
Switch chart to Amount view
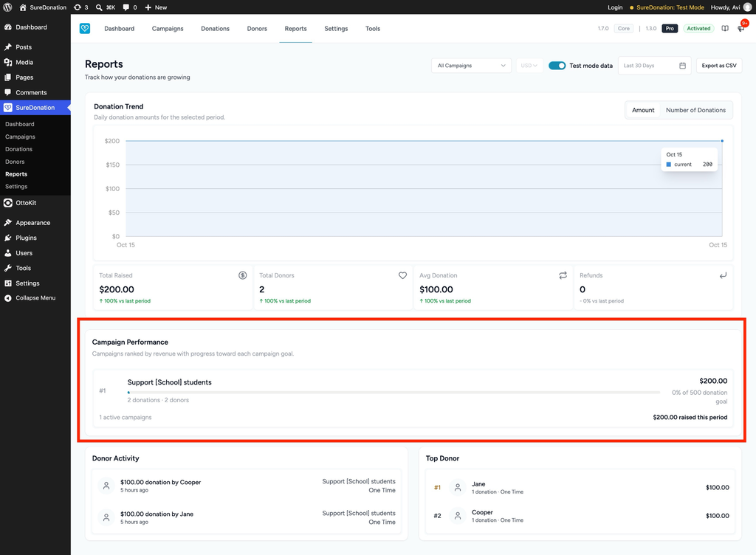pos(643,110)
